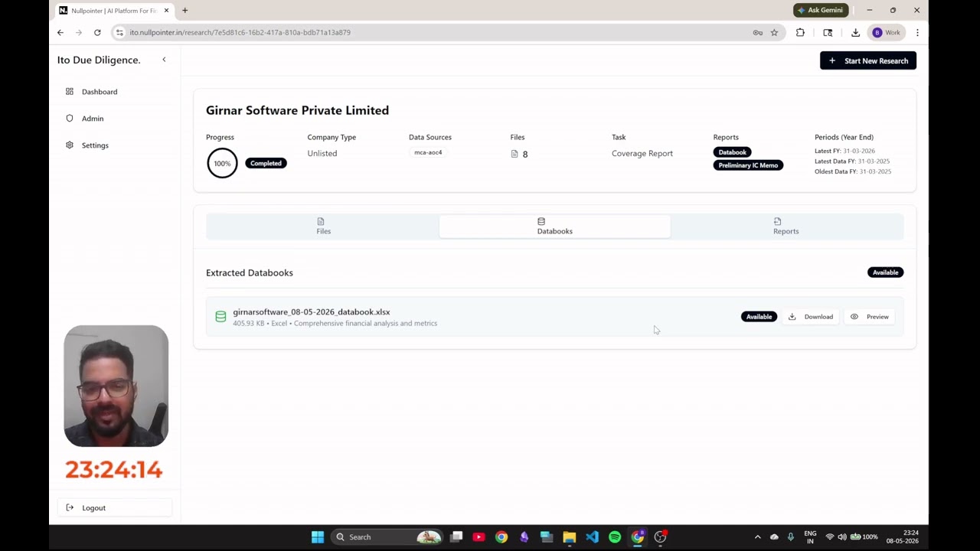980x551 pixels.
Task: Click the taskbar Search box
Action: coord(388,537)
